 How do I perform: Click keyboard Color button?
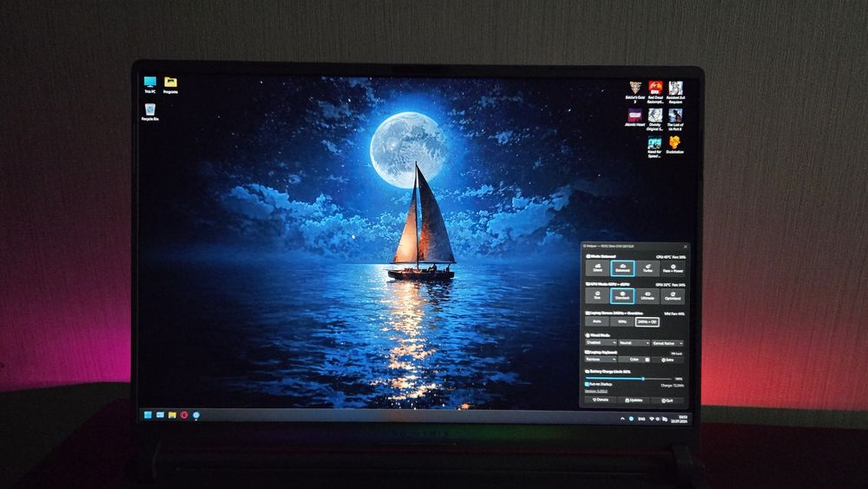coord(635,360)
